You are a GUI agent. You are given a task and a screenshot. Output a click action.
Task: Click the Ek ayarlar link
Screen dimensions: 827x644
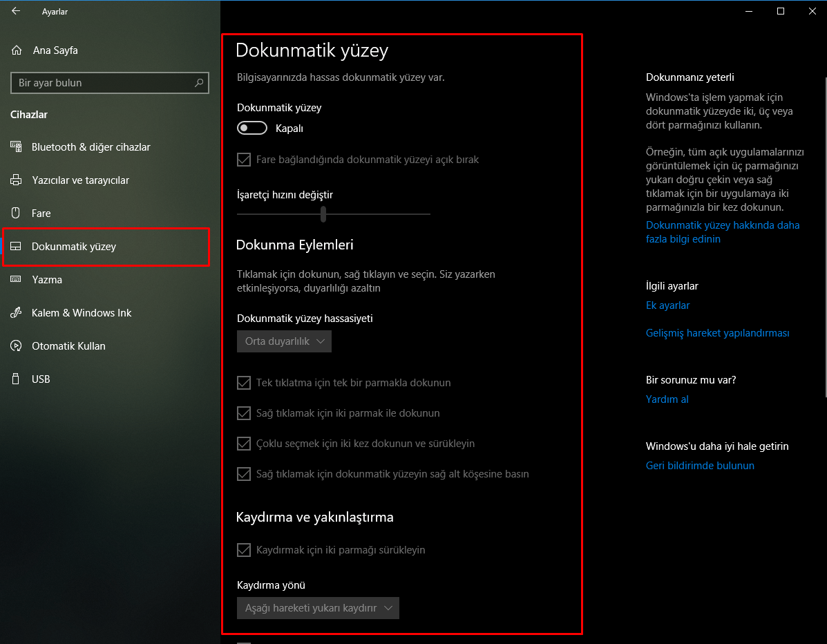[x=667, y=305]
